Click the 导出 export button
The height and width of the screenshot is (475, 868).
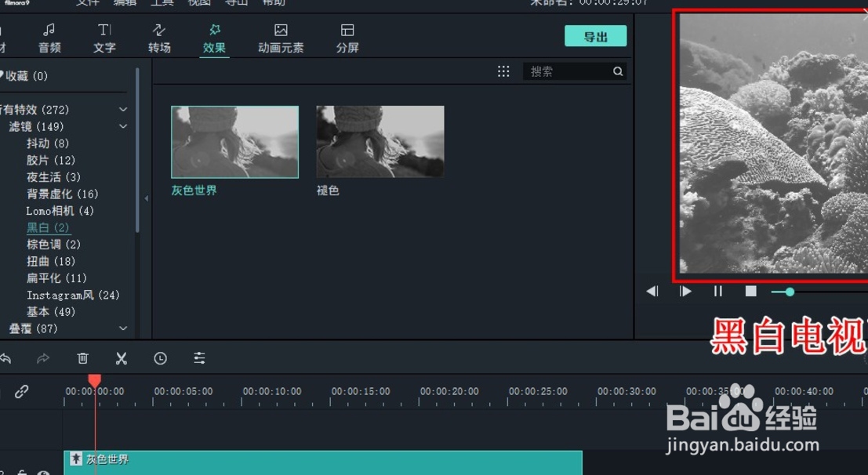[x=596, y=37]
